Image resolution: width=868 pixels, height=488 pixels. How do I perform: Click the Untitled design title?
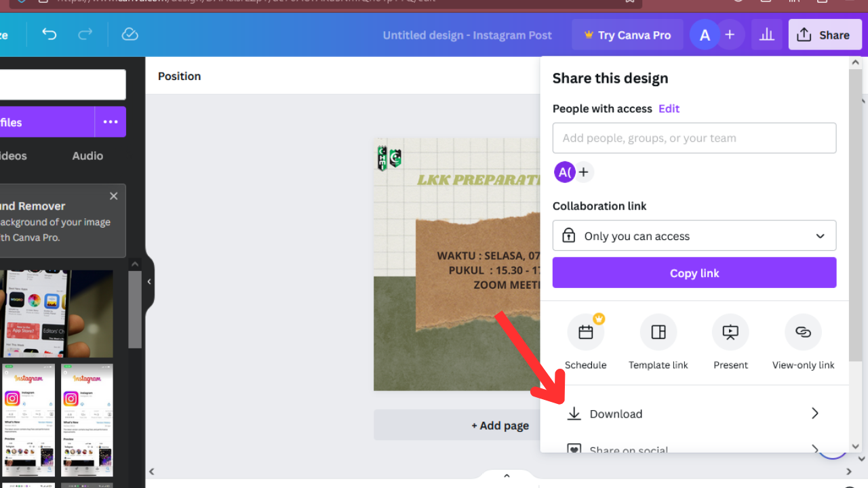coord(467,35)
